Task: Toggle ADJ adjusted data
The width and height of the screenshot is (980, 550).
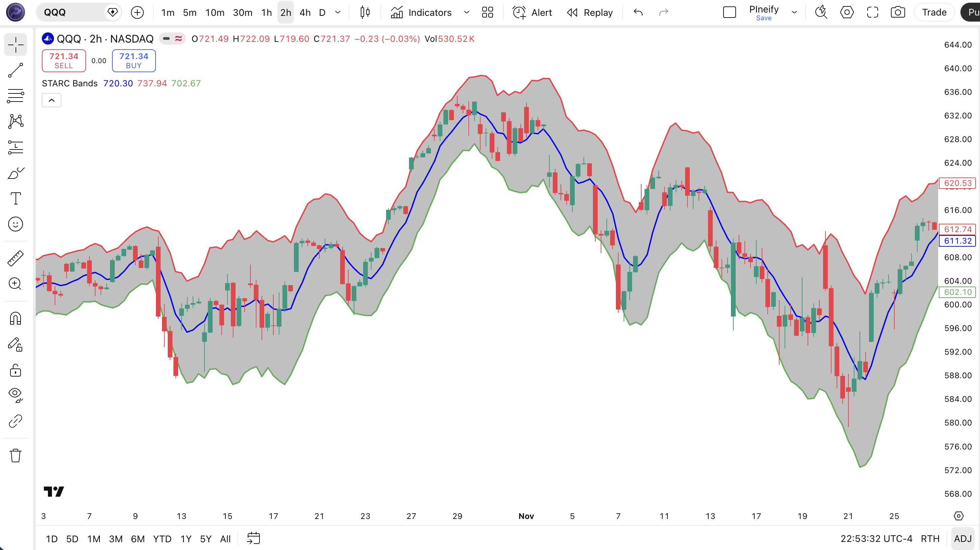Action: (x=963, y=539)
